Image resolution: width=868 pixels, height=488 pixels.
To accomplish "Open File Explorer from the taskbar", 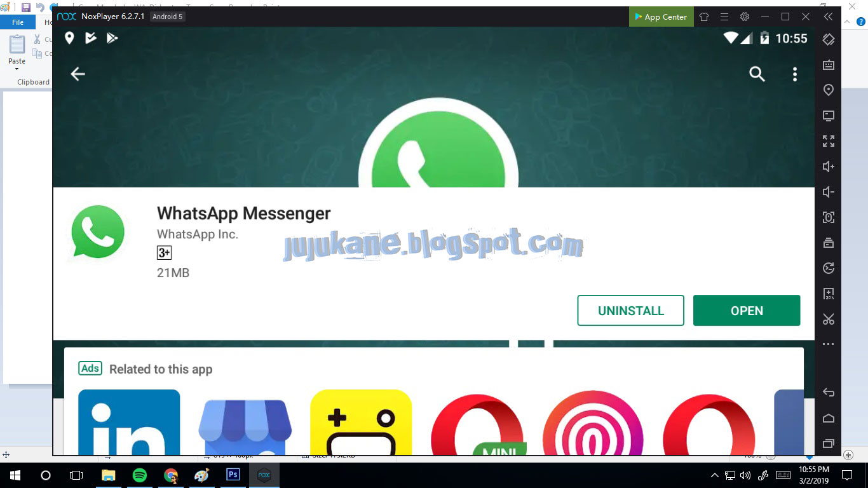I will coord(109,475).
